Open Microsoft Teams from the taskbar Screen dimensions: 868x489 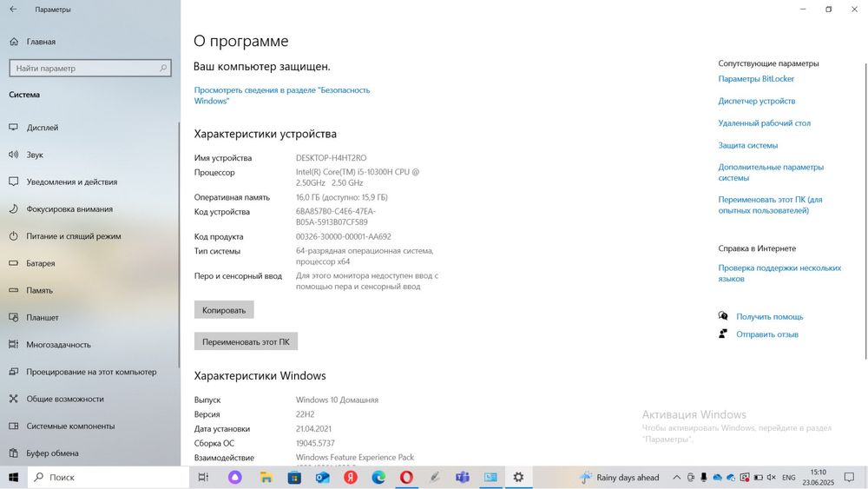point(463,478)
